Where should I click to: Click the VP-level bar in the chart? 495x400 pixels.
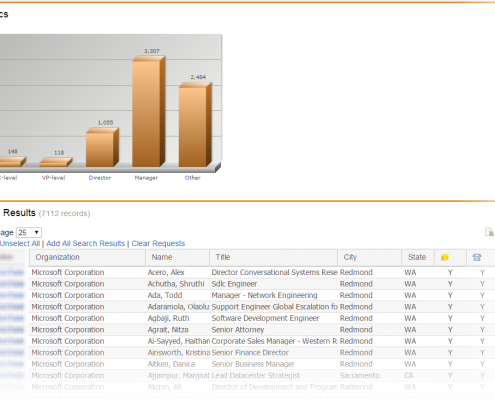click(x=56, y=163)
